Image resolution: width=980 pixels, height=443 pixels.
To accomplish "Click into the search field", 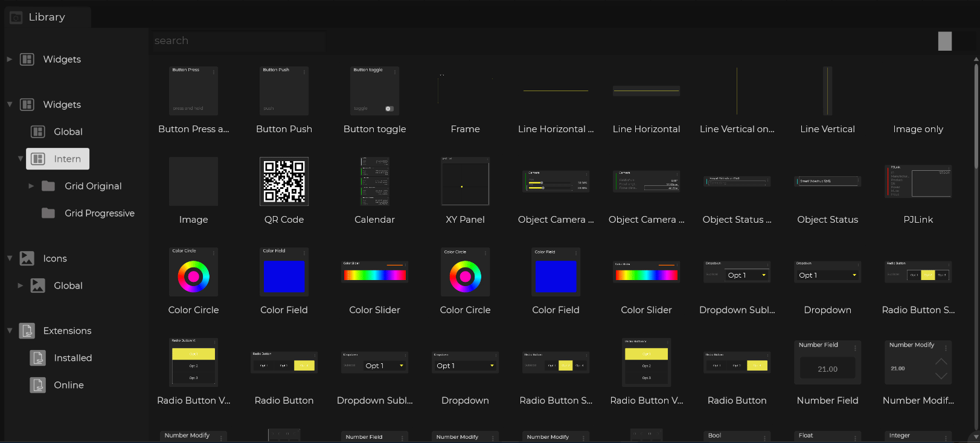I will coord(239,41).
